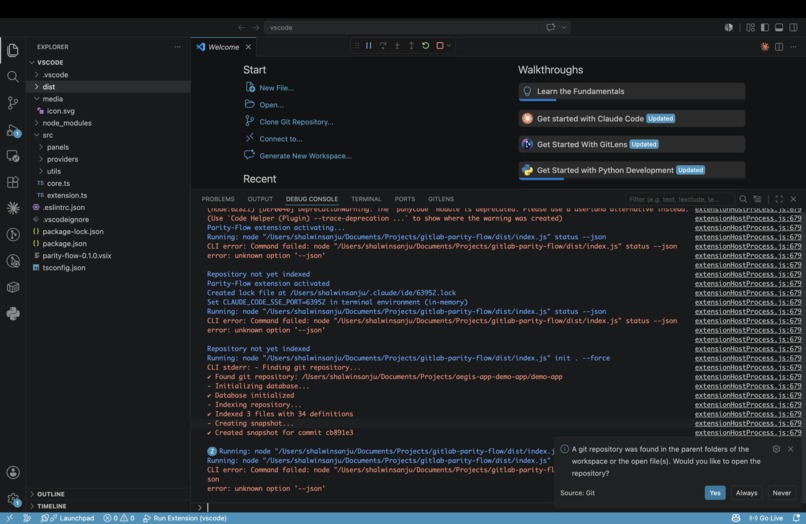Screen dimensions: 806x524
Task: Open the dropdown next to the Stop button
Action: (449, 46)
